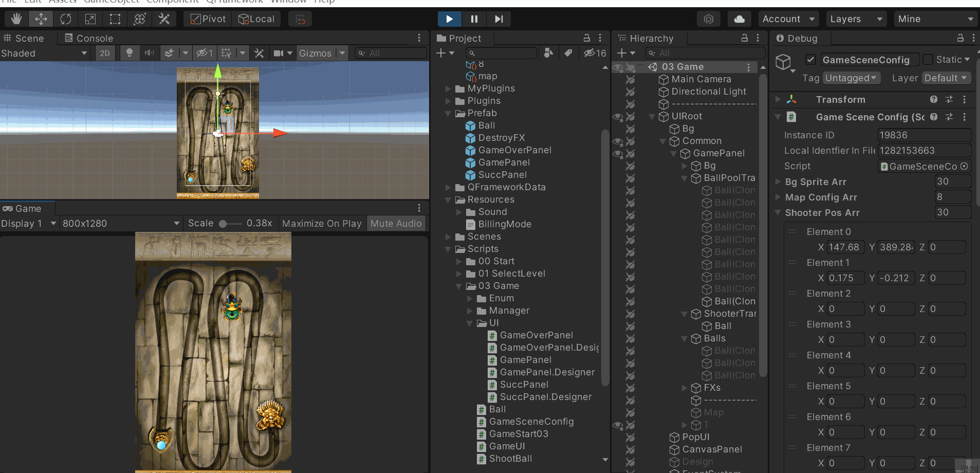The width and height of the screenshot is (980, 473).
Task: Toggle scene visibility hidden-objects count icon
Action: 205,53
